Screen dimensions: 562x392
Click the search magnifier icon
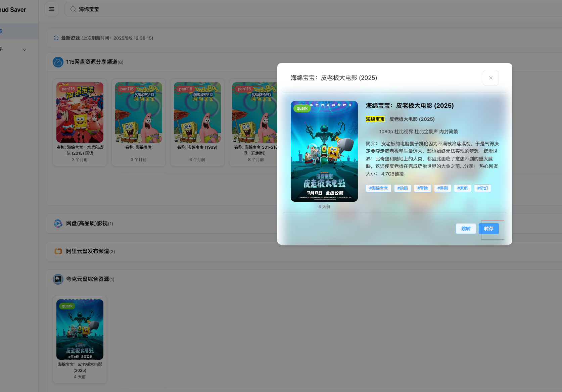[x=73, y=9]
